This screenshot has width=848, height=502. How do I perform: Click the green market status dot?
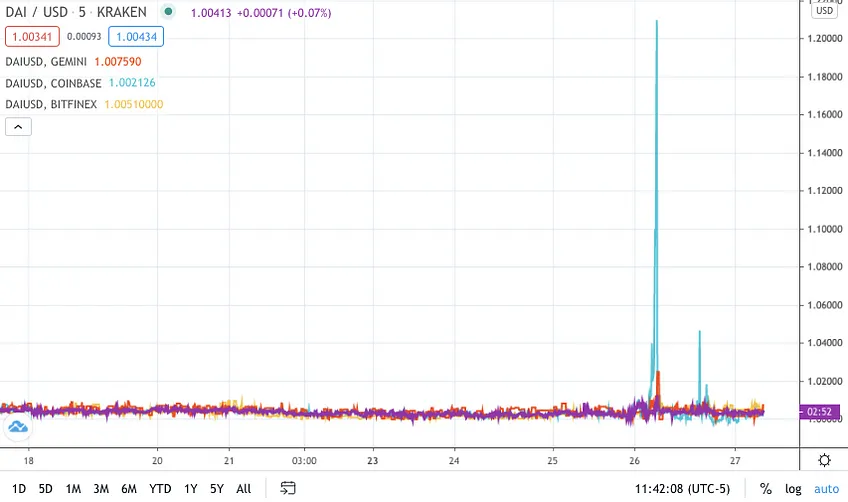(168, 11)
